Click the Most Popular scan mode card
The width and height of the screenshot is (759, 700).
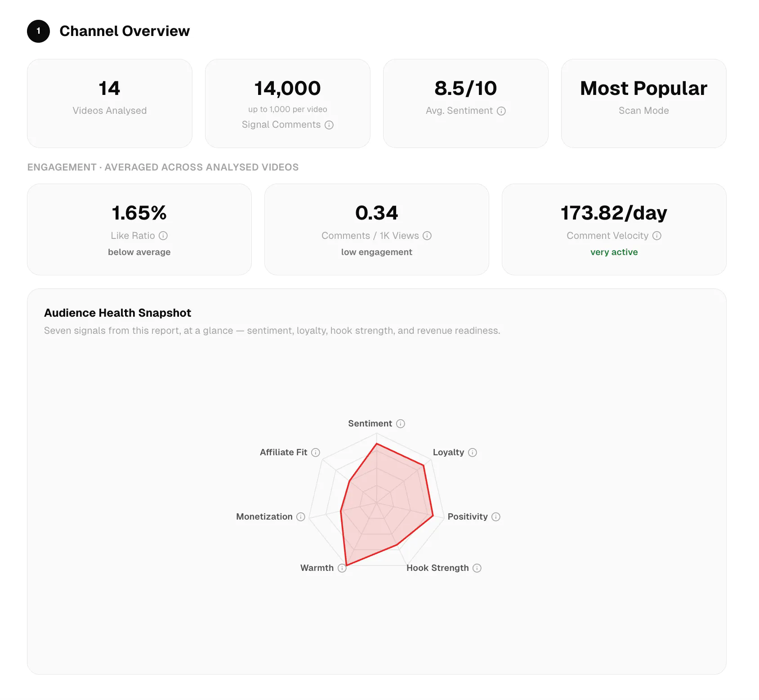click(644, 103)
